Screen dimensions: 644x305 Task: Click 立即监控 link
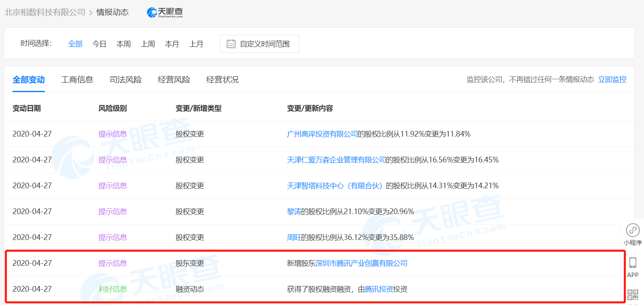tap(612, 79)
